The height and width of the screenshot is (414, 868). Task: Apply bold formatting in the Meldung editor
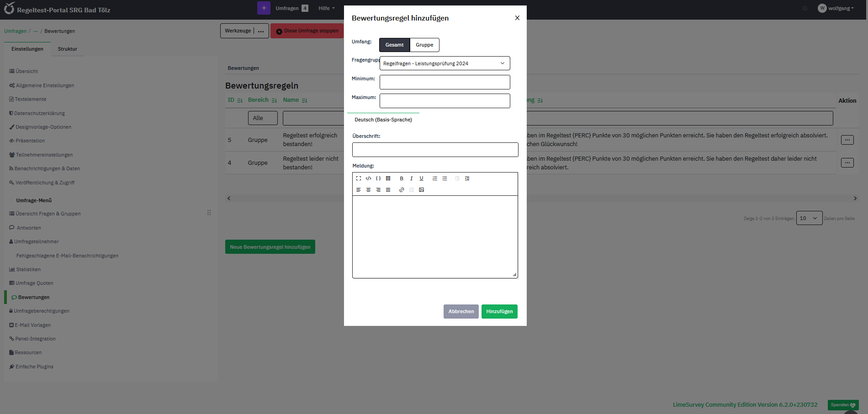402,178
